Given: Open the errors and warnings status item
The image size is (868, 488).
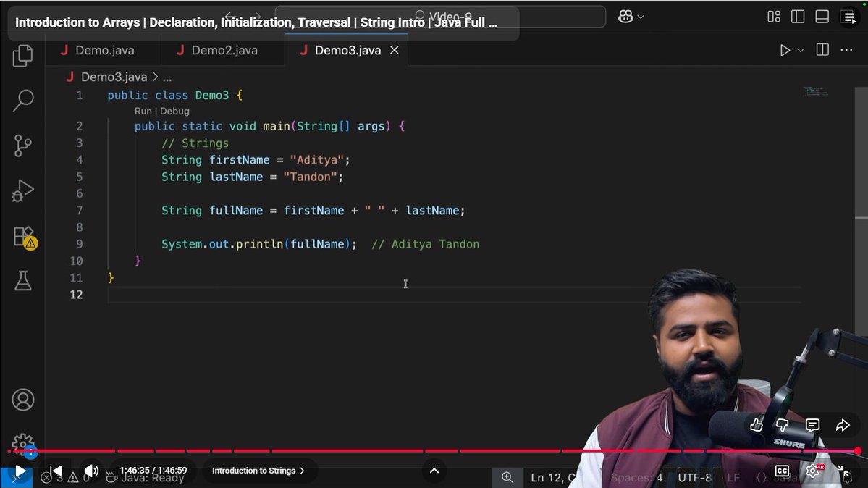Looking at the screenshot, I should point(64,477).
